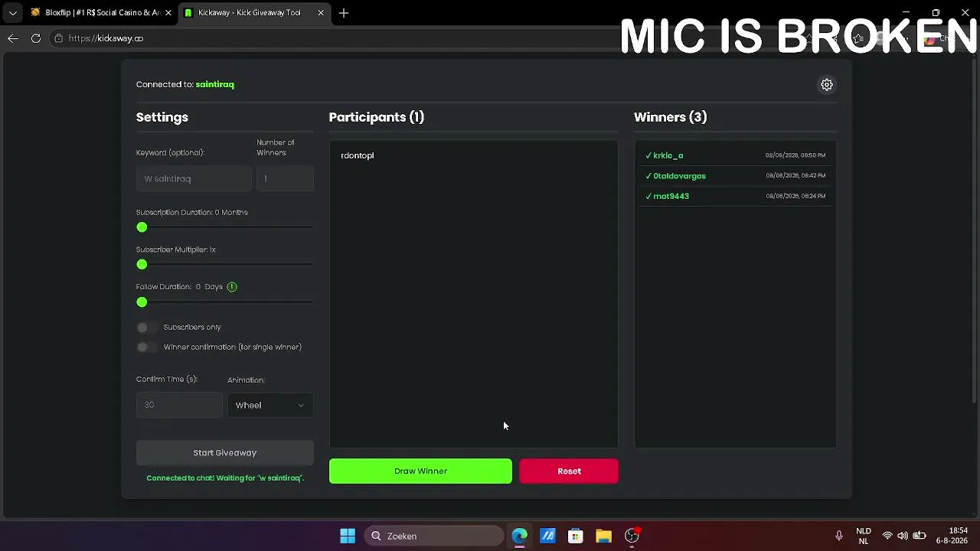The image size is (980, 551).
Task: Click the Confirm Time seconds field
Action: pos(179,405)
